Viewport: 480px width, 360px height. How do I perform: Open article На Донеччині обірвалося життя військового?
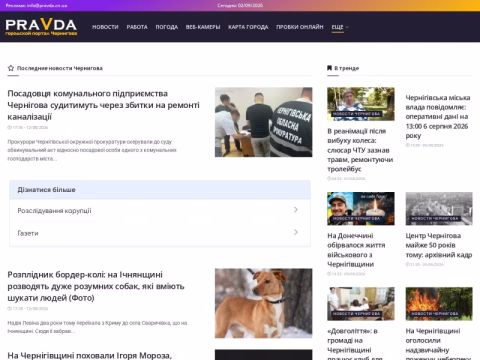coord(356,250)
